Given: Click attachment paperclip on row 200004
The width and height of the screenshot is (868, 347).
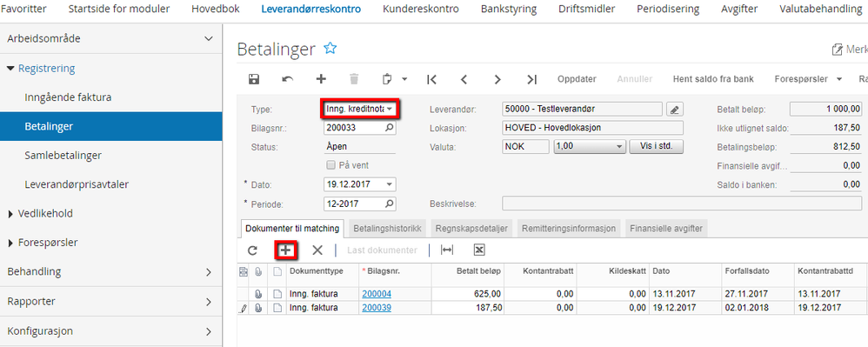Looking at the screenshot, I should 258,294.
